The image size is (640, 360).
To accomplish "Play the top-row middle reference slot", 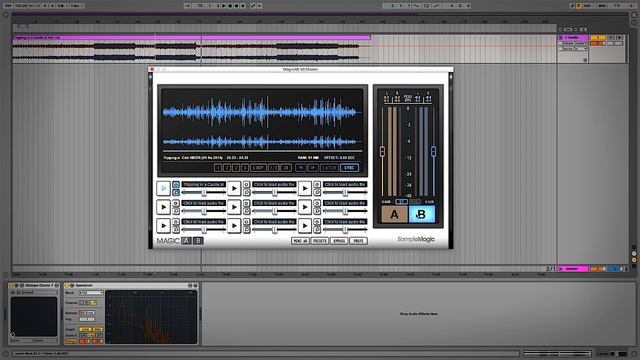I will (234, 188).
